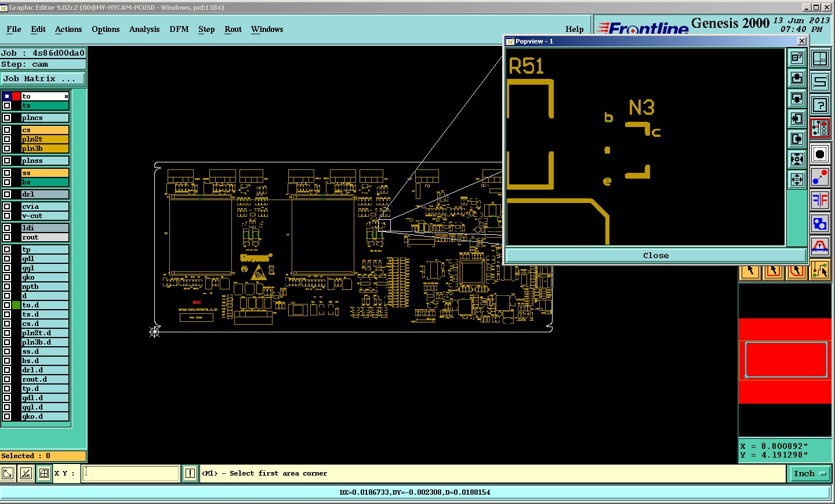The width and height of the screenshot is (835, 504).
Task: Toggle the to.d layer checkbox
Action: pyautogui.click(x=7, y=305)
